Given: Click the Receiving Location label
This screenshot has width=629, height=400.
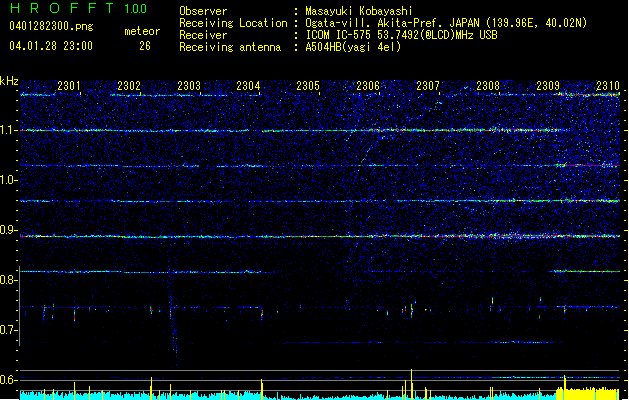Looking at the screenshot, I should (x=233, y=23).
